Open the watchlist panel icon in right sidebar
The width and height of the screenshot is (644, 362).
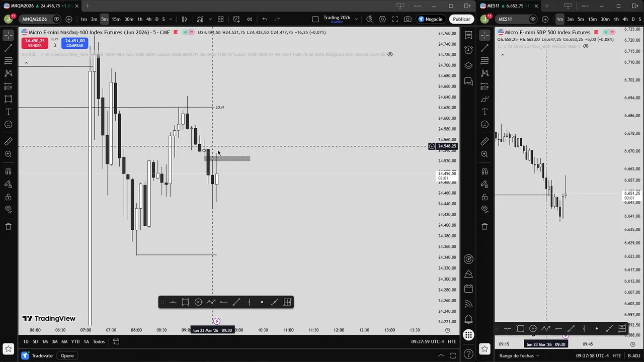click(x=468, y=35)
